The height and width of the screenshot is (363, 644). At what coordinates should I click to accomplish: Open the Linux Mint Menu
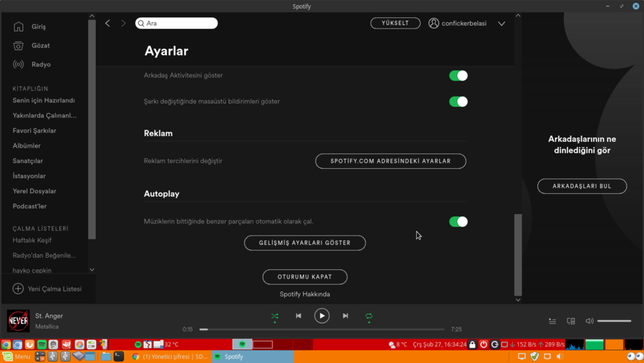[x=16, y=357]
